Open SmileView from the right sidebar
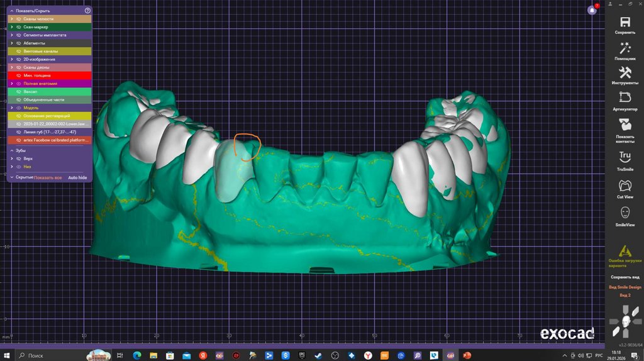This screenshot has height=361, width=644. tap(625, 213)
